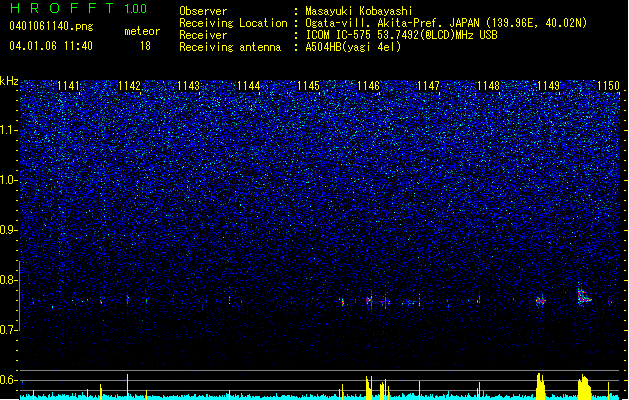Click time marker 1143 on the time axis
The height and width of the screenshot is (400, 629).
[x=189, y=86]
